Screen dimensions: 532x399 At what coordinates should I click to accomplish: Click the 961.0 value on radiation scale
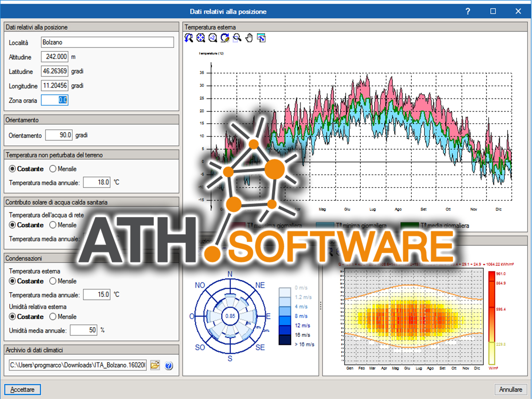click(502, 274)
